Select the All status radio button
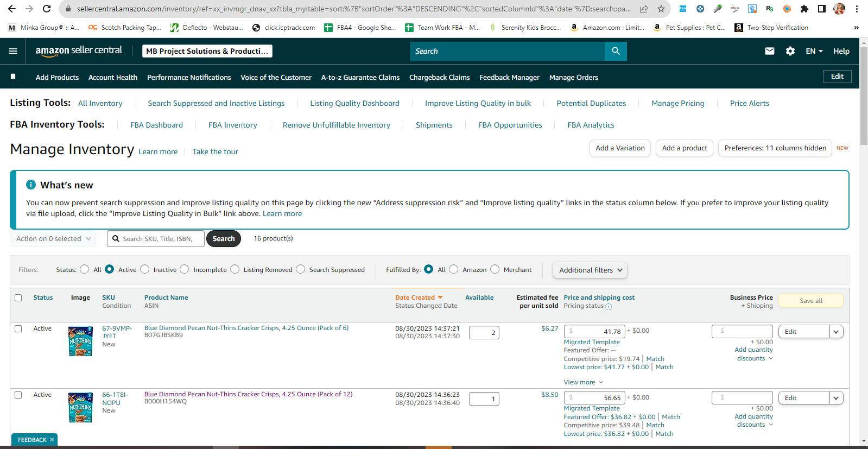The image size is (868, 449). [84, 269]
